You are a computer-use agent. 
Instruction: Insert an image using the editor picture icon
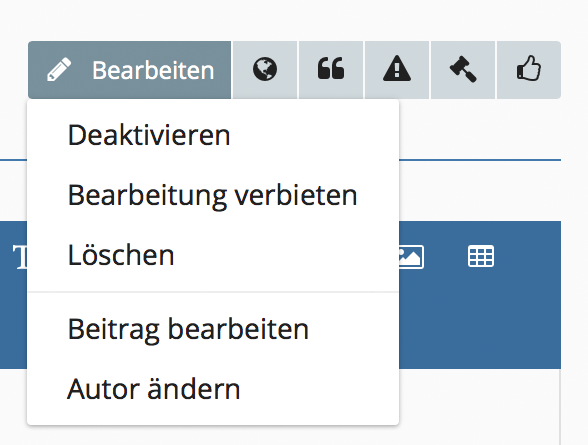click(411, 257)
